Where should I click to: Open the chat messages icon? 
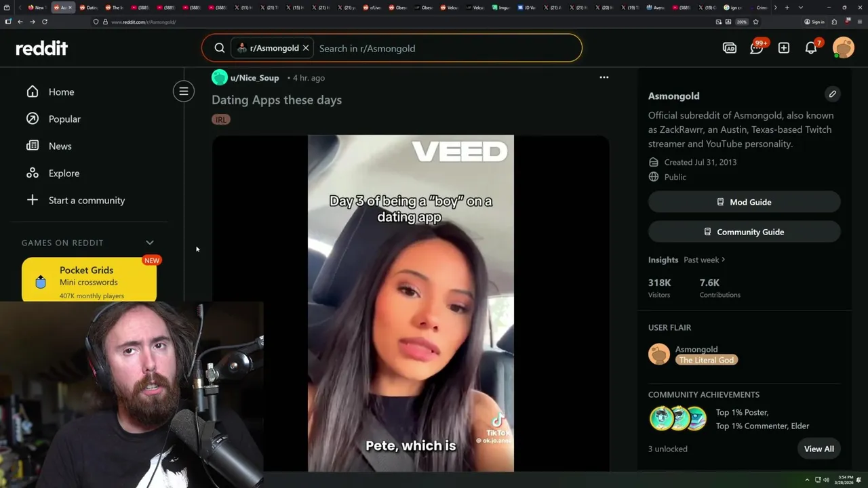757,48
